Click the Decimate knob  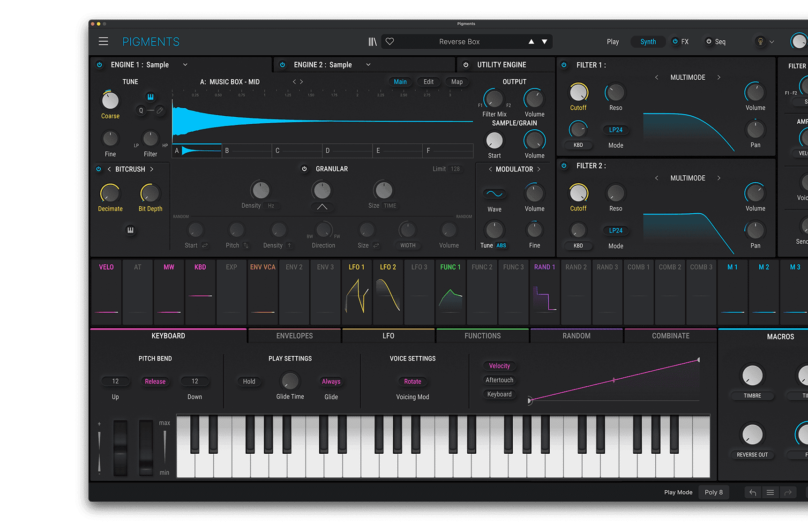tap(110, 193)
